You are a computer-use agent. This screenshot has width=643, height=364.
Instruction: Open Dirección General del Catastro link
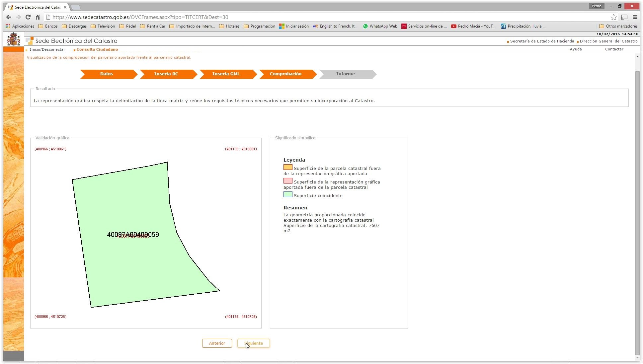click(608, 41)
